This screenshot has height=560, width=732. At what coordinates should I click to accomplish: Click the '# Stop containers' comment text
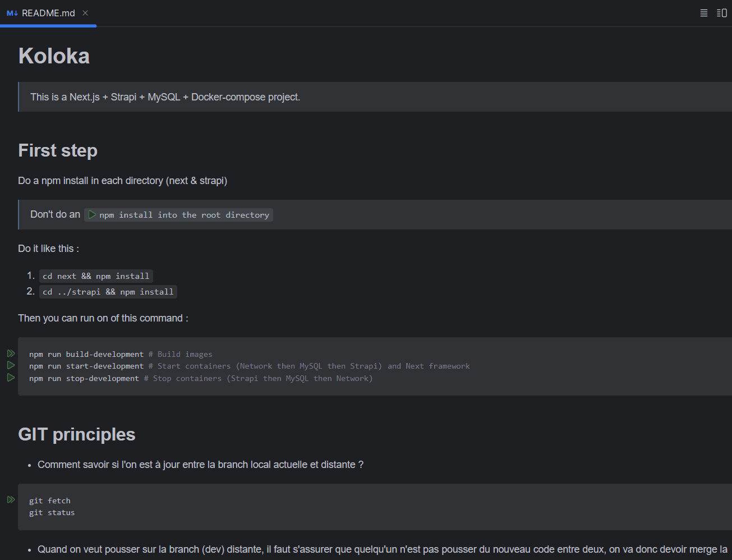coord(258,378)
